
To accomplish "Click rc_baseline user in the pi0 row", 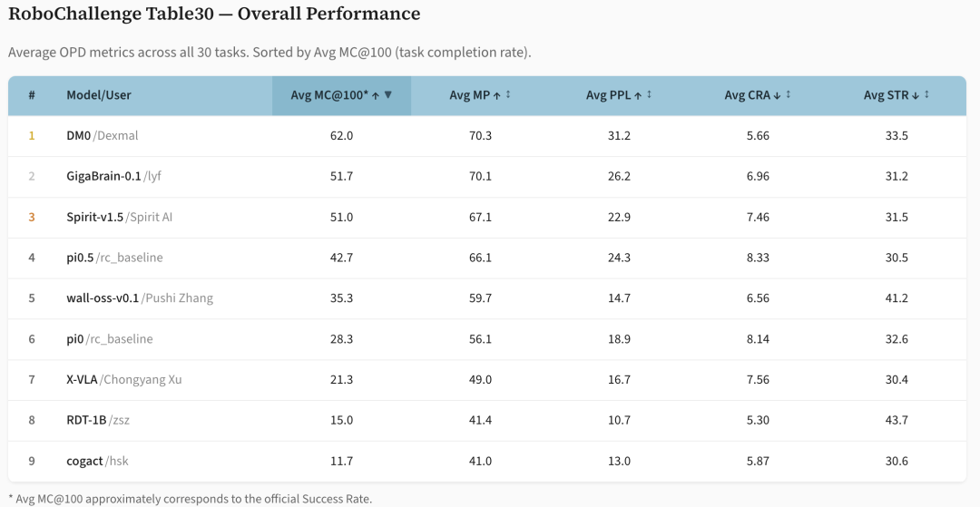I will (x=121, y=338).
